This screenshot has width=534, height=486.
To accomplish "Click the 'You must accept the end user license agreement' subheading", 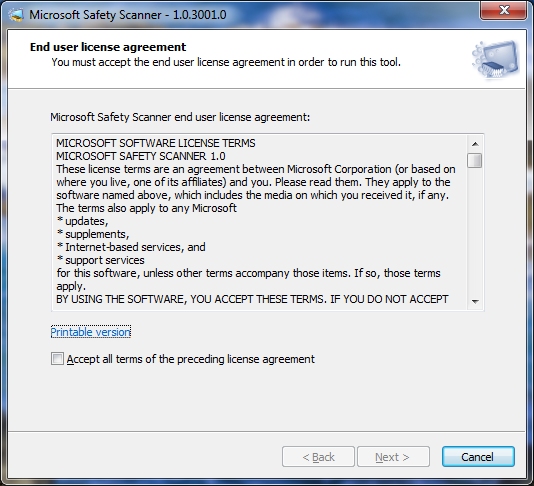I will tap(226, 62).
